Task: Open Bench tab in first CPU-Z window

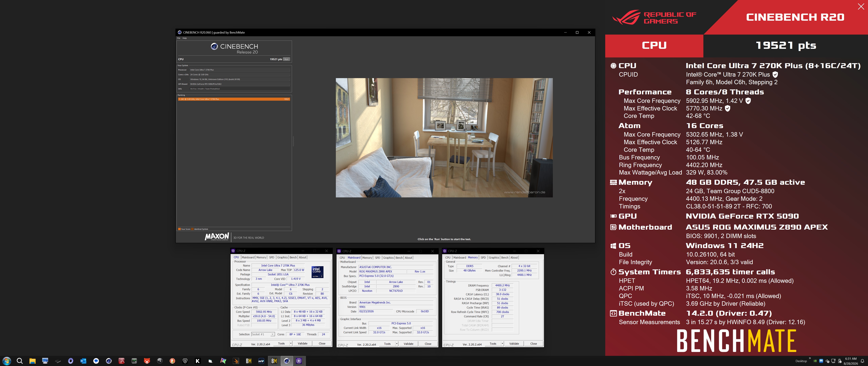Action: 293,257
